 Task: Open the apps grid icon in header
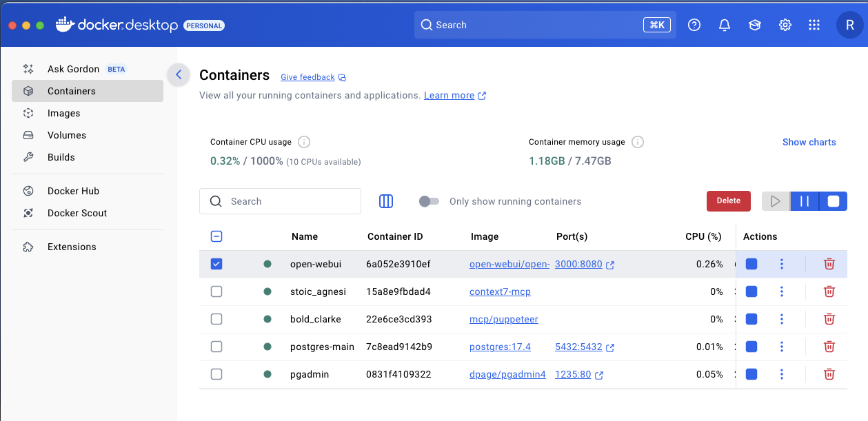click(x=814, y=25)
